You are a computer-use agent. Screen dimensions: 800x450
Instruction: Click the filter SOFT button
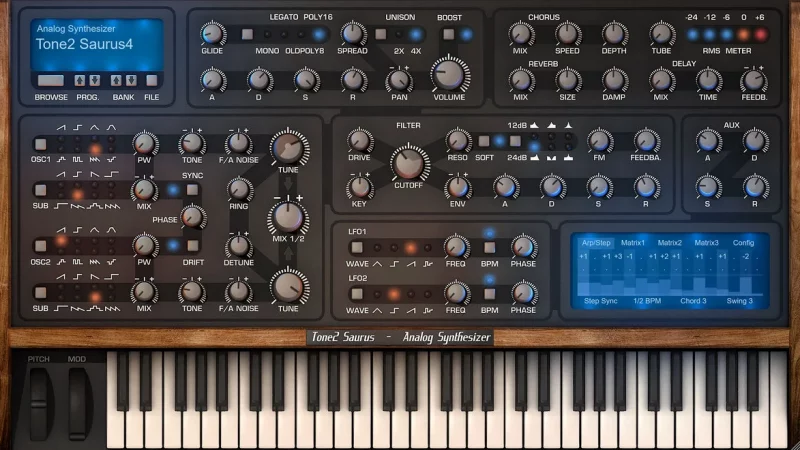pyautogui.click(x=485, y=141)
